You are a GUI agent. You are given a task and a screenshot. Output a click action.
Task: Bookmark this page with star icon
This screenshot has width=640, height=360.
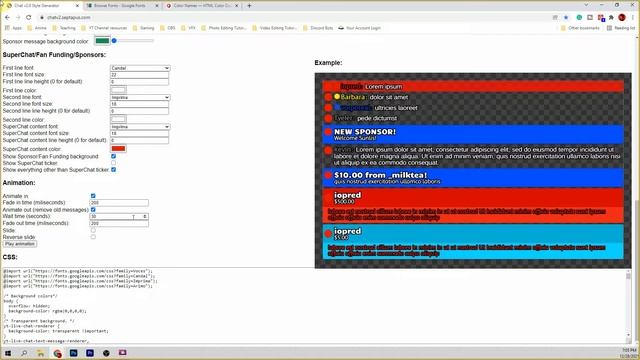566,18
